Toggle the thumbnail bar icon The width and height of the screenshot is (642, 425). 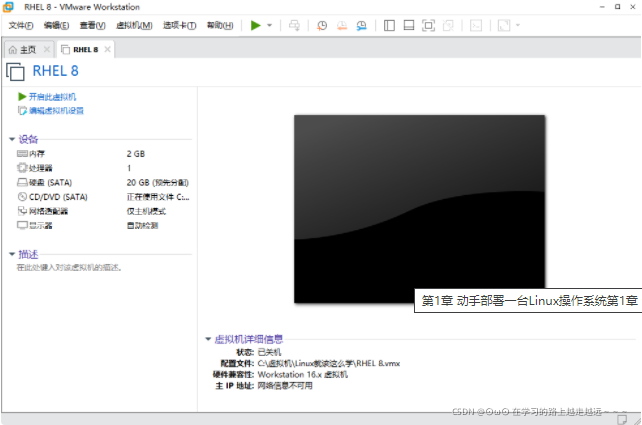click(409, 25)
